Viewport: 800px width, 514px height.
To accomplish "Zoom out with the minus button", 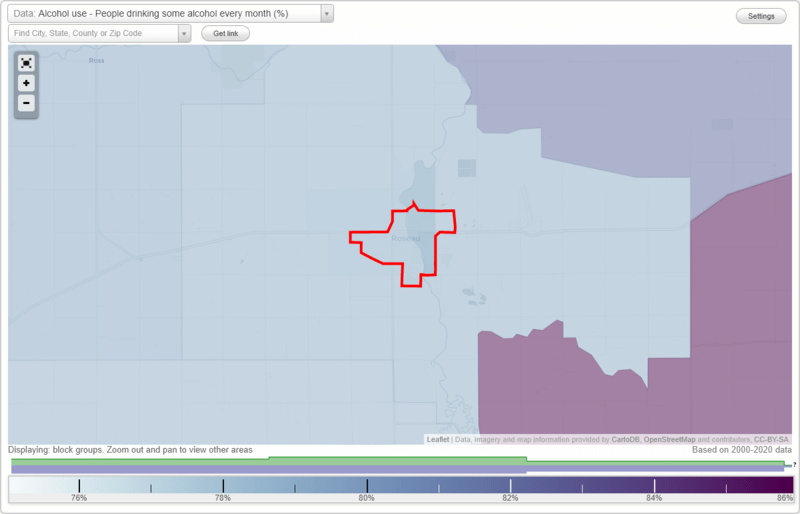I will pos(26,103).
